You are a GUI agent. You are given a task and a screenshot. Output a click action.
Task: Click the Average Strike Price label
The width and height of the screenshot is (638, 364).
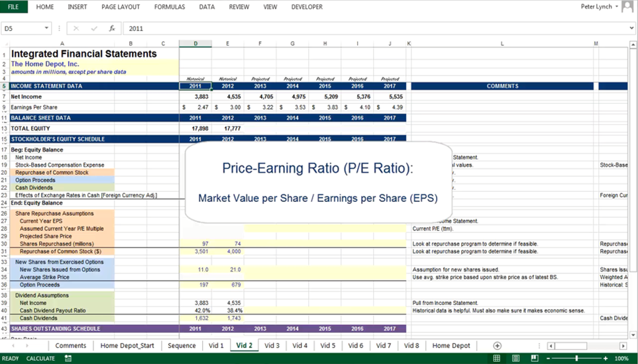click(x=44, y=277)
